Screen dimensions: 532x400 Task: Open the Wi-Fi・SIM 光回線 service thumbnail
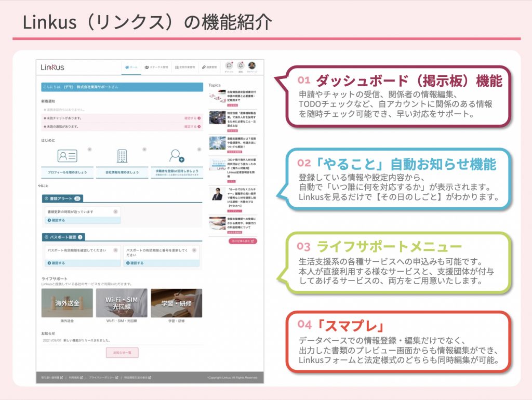click(x=121, y=303)
